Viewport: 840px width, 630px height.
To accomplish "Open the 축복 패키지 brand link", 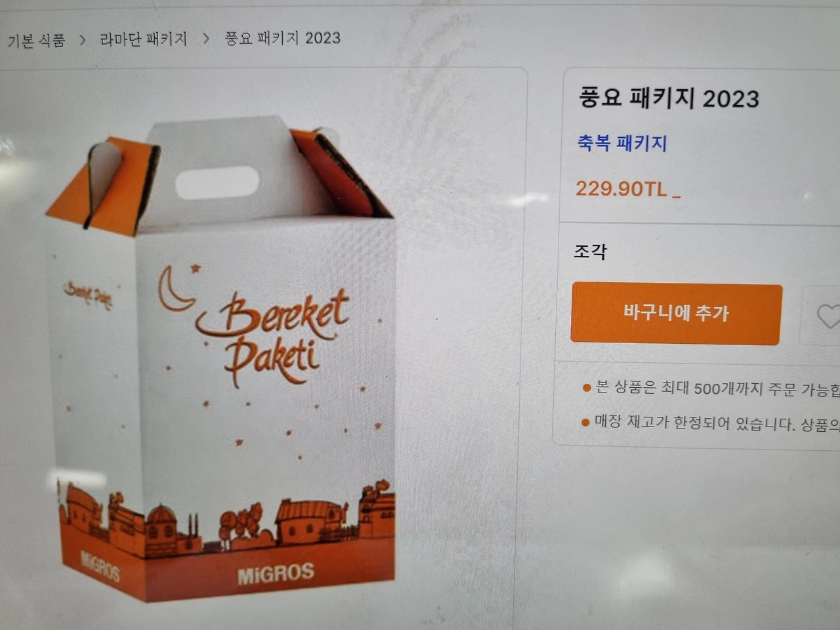I will 622,142.
